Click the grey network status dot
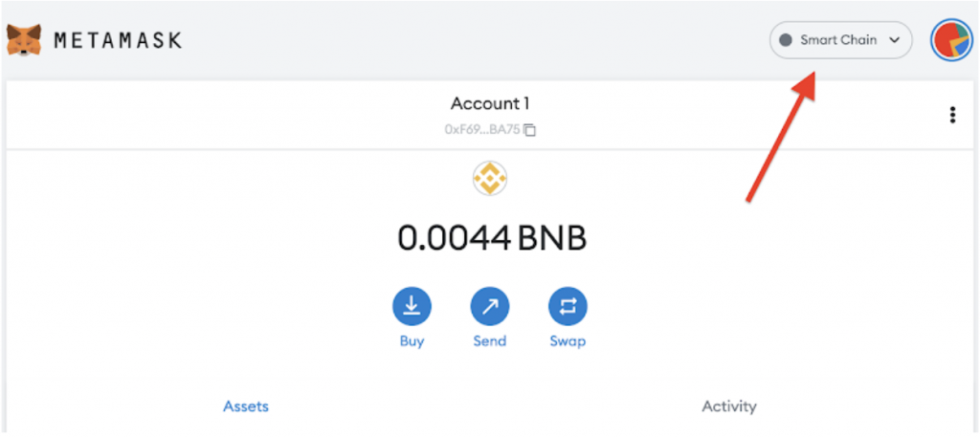The image size is (980, 438). click(x=785, y=40)
